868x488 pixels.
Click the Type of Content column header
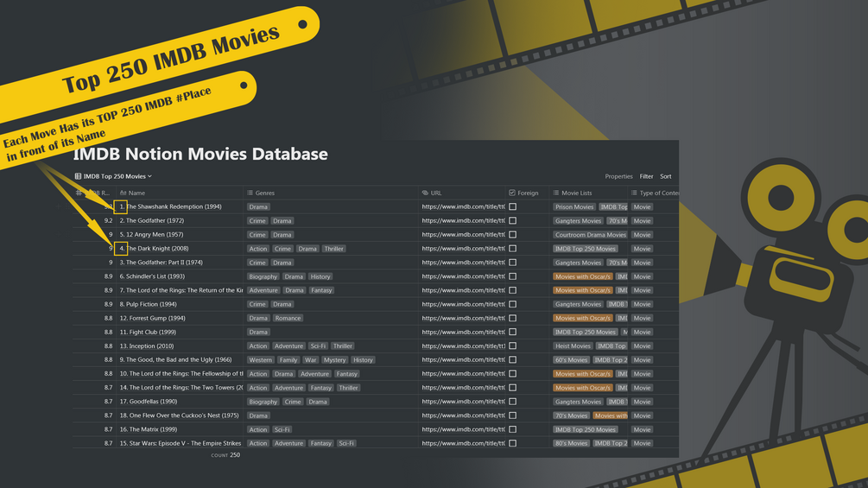click(655, 193)
